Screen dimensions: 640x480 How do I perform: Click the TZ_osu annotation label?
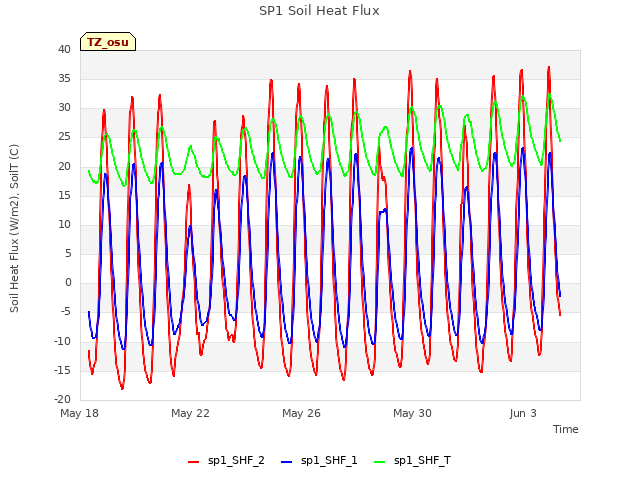coord(108,42)
